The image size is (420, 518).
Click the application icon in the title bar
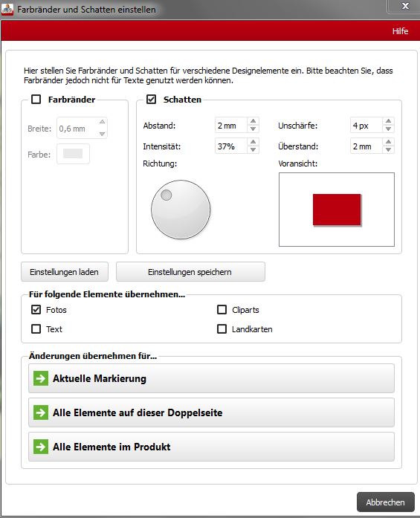point(7,9)
